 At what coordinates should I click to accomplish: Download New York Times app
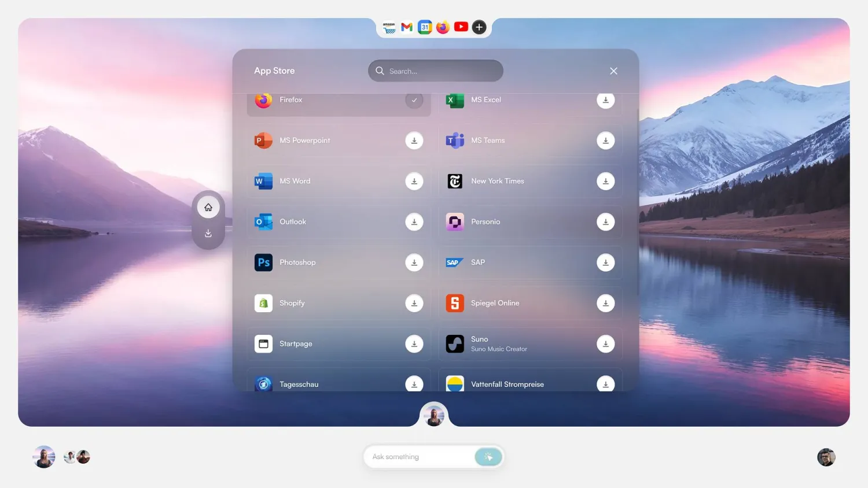coord(606,181)
